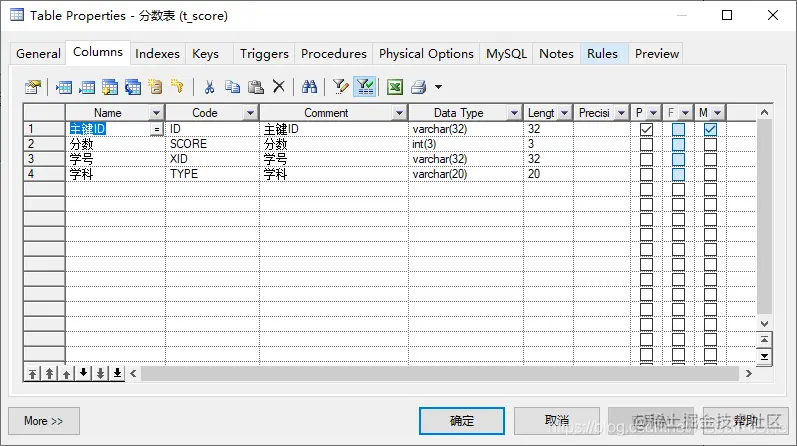Viewport: 797px width, 446px height.
Task: Switch to the Preview tab
Action: [657, 54]
